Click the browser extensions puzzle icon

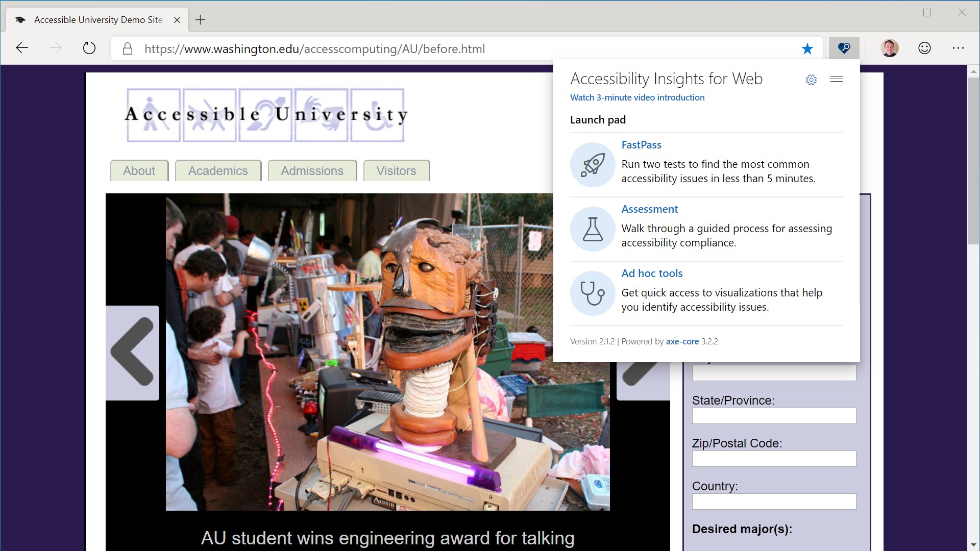click(x=843, y=48)
